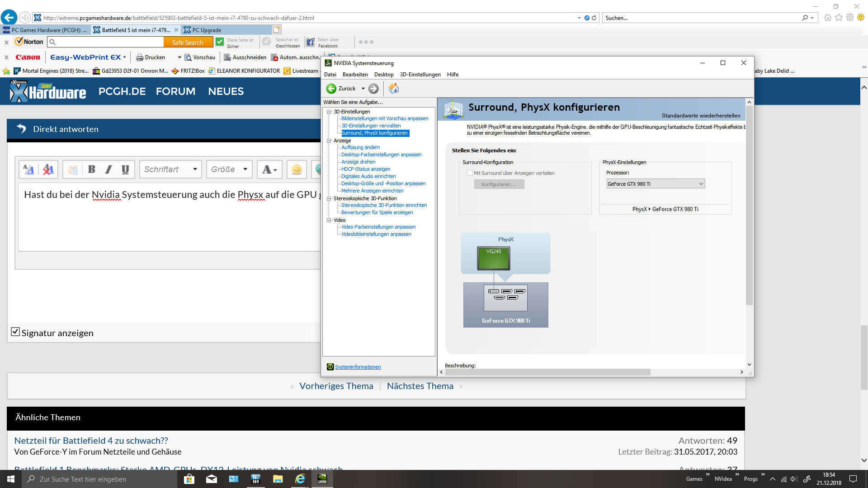Click the horizontal scrollbar of NVIDIA panel
This screenshot has width=868, height=488.
(x=547, y=372)
